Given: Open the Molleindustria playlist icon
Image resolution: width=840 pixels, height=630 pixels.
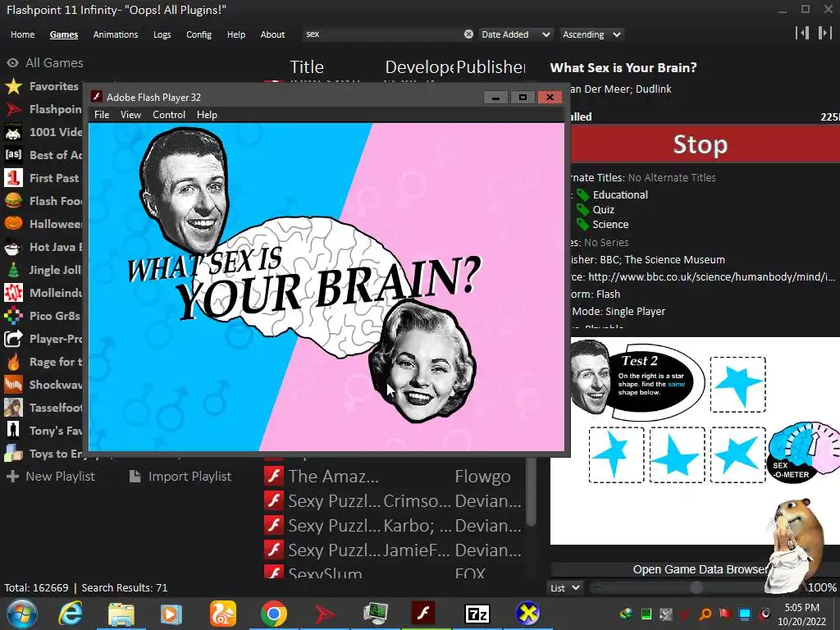Looking at the screenshot, I should point(13,293).
